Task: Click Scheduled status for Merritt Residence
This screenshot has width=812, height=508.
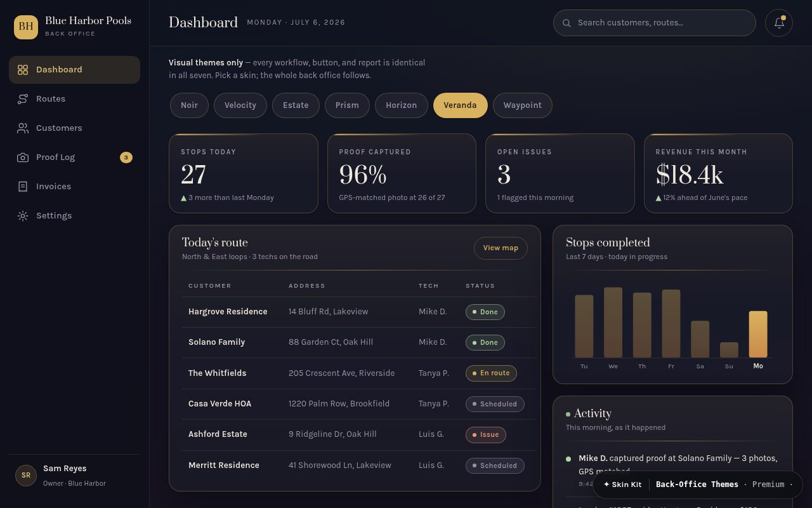Action: [x=495, y=465]
